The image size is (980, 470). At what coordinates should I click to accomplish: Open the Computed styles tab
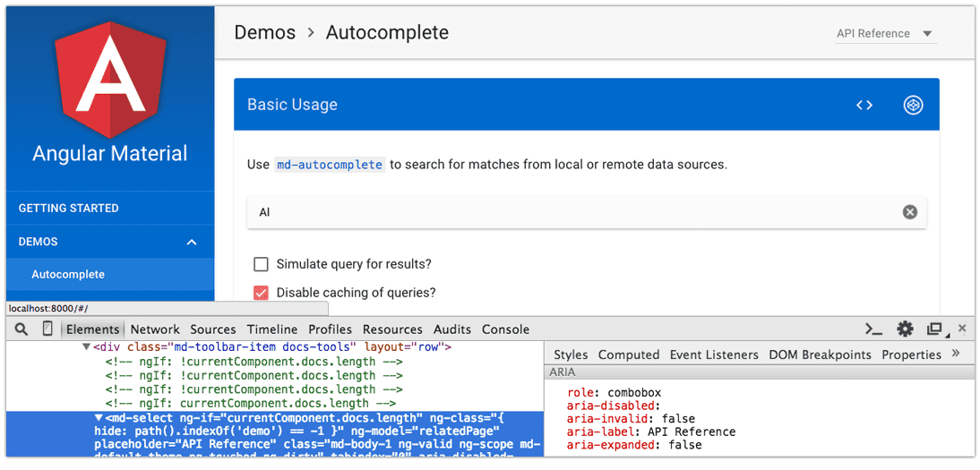pyautogui.click(x=629, y=355)
